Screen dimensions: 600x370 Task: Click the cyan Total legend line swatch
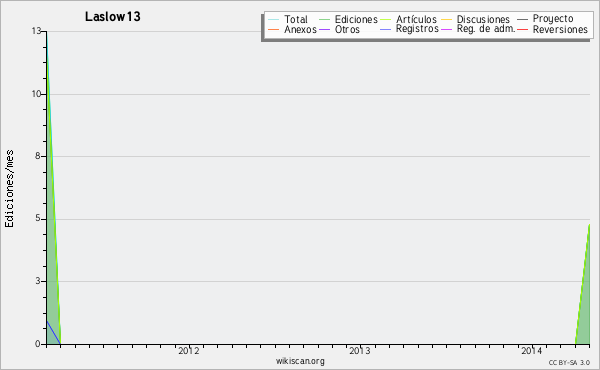[x=274, y=19]
